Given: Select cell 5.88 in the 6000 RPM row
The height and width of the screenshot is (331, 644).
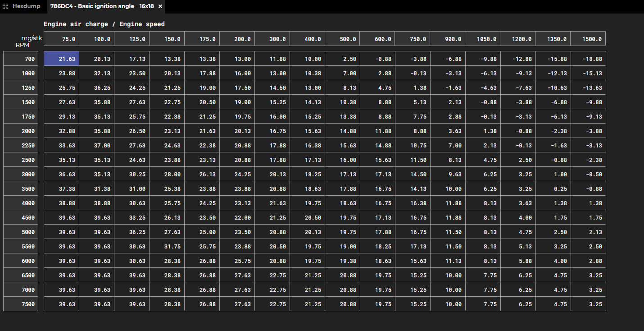Looking at the screenshot, I should tap(518, 261).
